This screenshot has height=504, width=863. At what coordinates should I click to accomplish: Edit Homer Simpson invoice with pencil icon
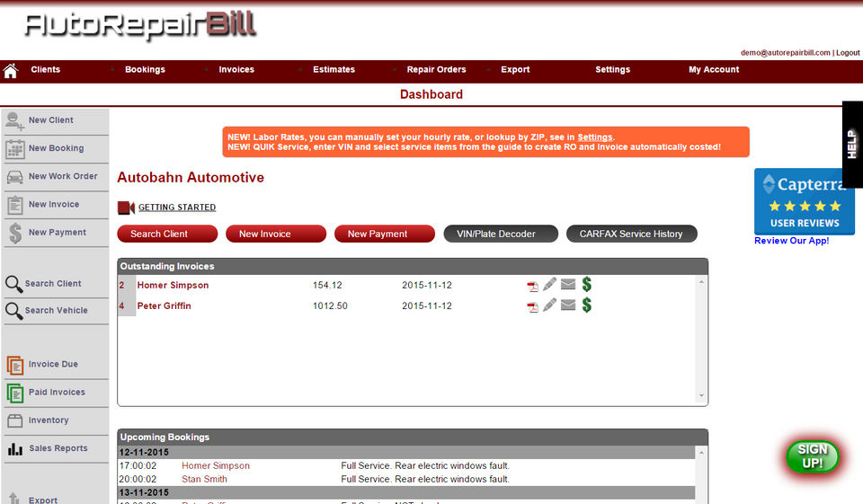tap(549, 285)
